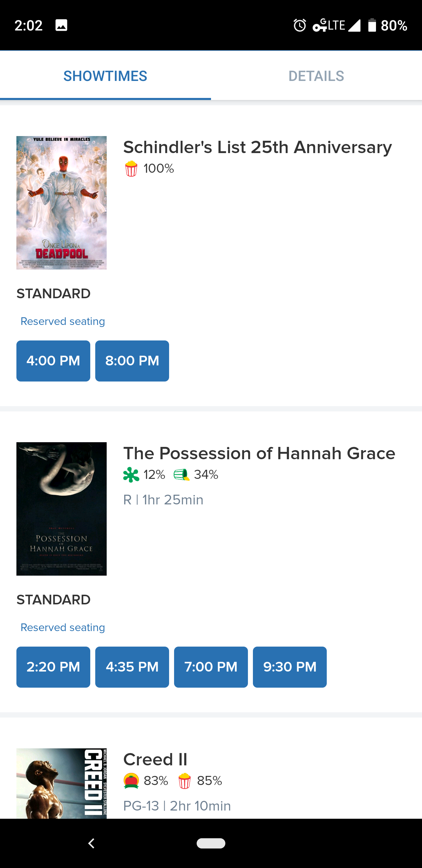
Task: Select the 9:30 PM showtime
Action: 290,667
